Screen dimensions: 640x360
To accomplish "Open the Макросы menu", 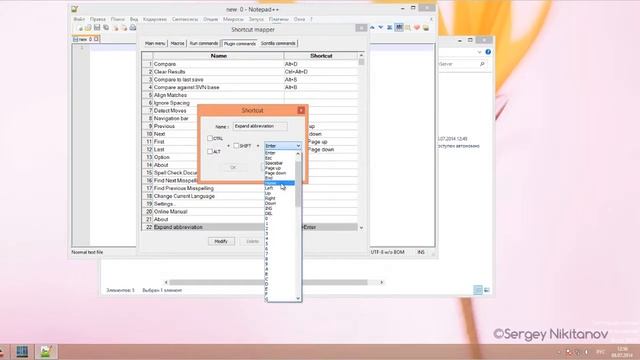I will tap(233, 19).
